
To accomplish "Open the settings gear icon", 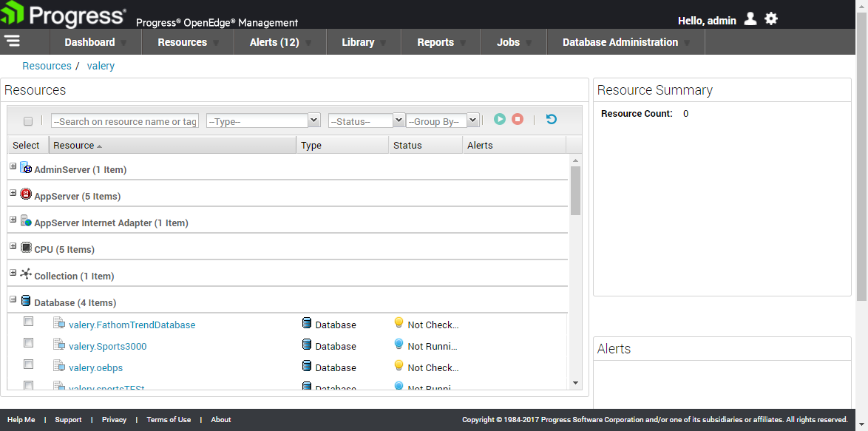I will [x=771, y=19].
